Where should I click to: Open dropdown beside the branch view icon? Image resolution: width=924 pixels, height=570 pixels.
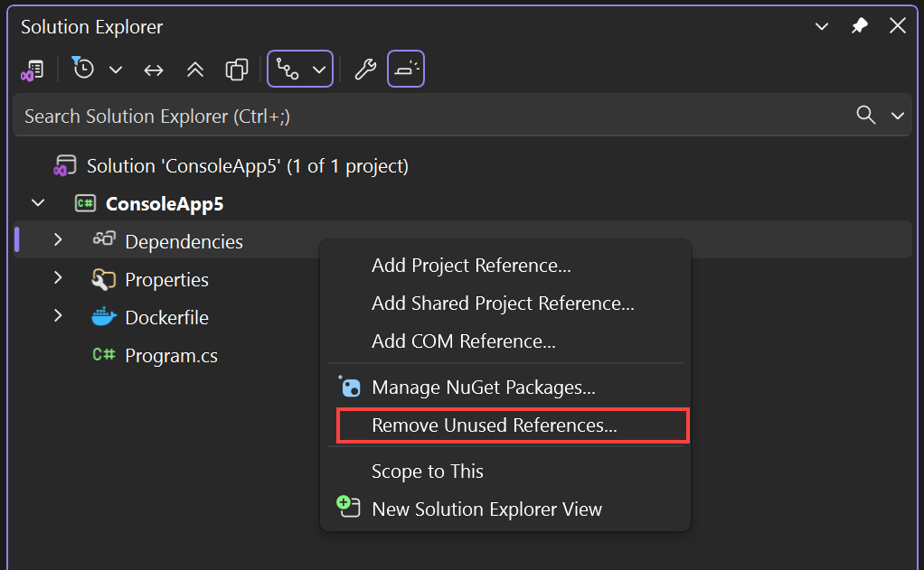[319, 70]
